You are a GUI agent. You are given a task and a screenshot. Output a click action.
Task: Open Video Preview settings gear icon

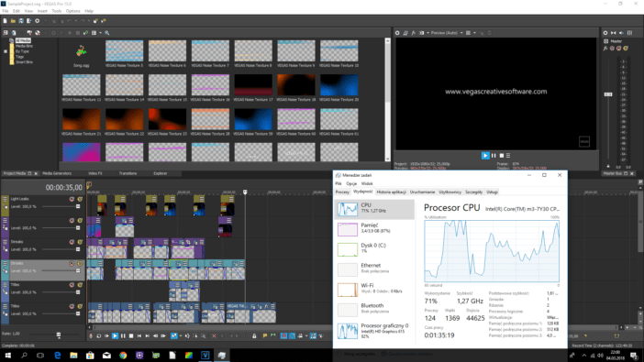[397, 33]
